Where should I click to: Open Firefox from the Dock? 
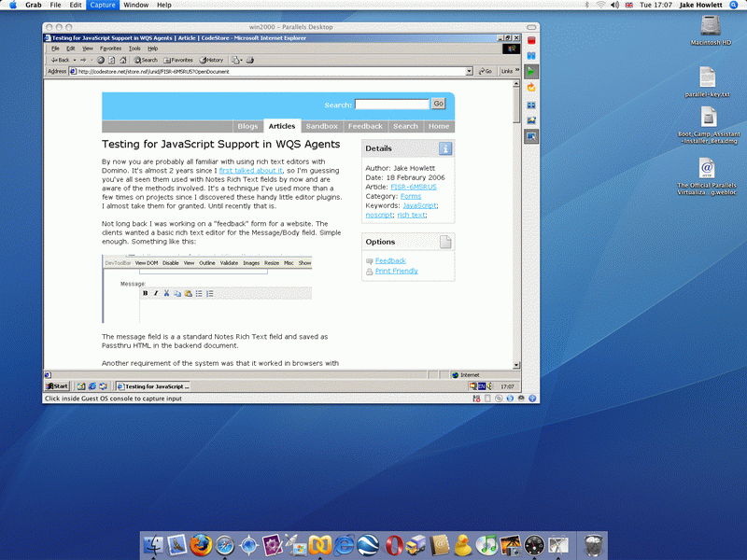coord(199,544)
